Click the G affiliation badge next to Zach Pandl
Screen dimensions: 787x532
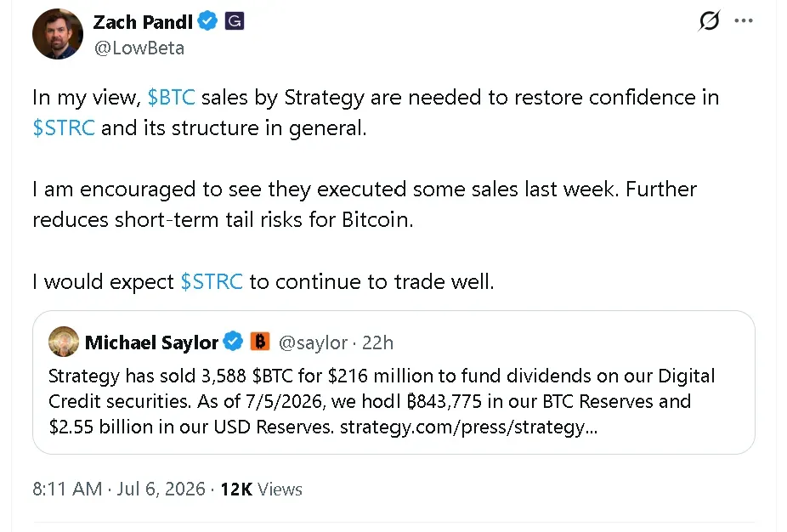[x=235, y=21]
